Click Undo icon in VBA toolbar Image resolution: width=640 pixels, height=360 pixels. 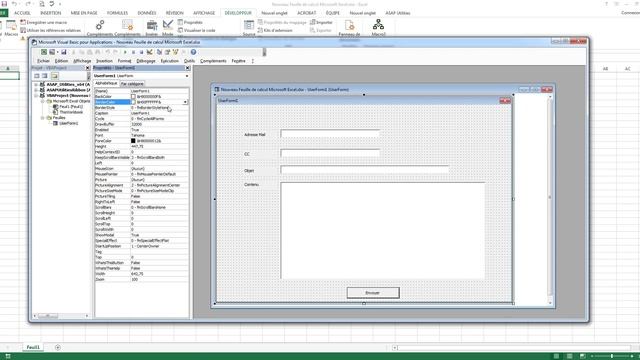(108, 52)
